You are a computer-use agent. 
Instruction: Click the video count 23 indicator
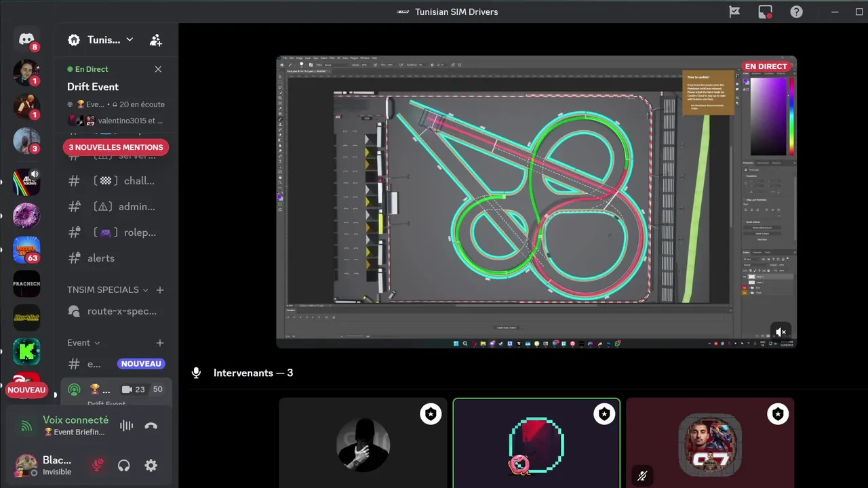coord(134,390)
